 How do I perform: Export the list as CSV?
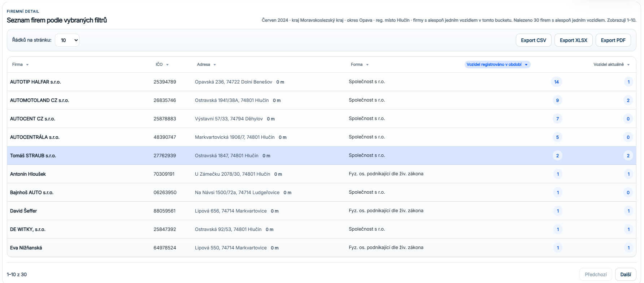(x=534, y=40)
